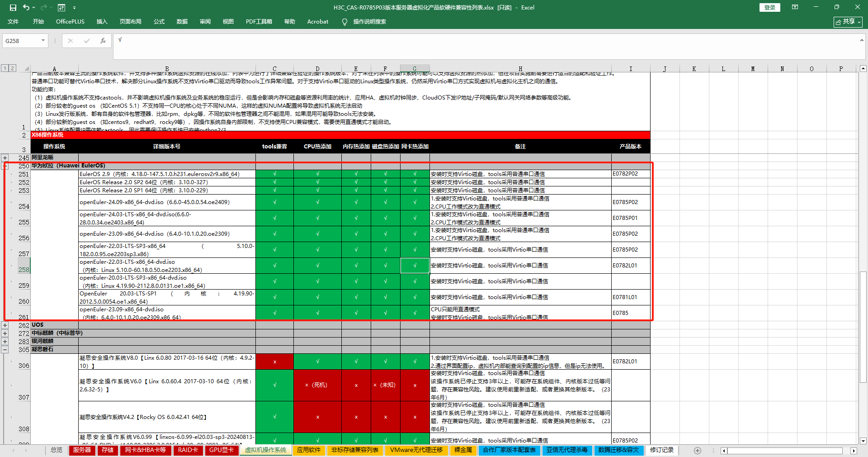Screen dimensions: 868x457
Task: Switch to the 应用软件 sheet tab
Action: (309, 450)
